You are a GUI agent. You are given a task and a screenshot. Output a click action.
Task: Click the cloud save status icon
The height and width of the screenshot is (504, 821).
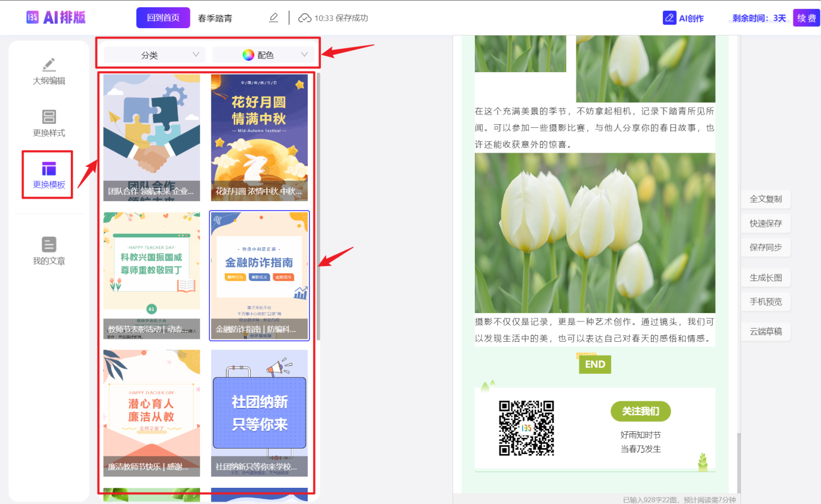(x=305, y=18)
